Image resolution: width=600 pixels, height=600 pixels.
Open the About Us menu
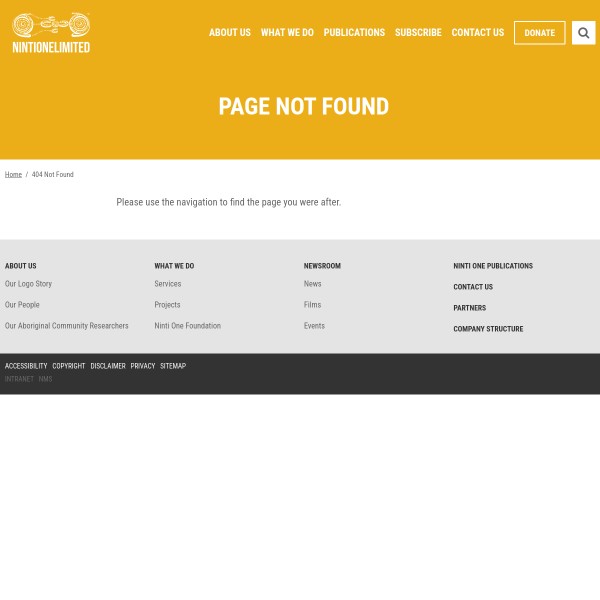(x=229, y=33)
